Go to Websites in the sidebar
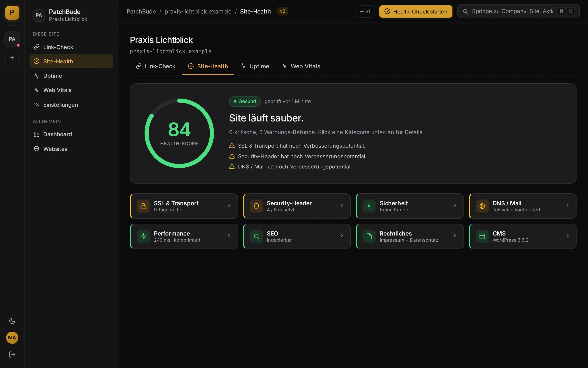 click(x=71, y=149)
